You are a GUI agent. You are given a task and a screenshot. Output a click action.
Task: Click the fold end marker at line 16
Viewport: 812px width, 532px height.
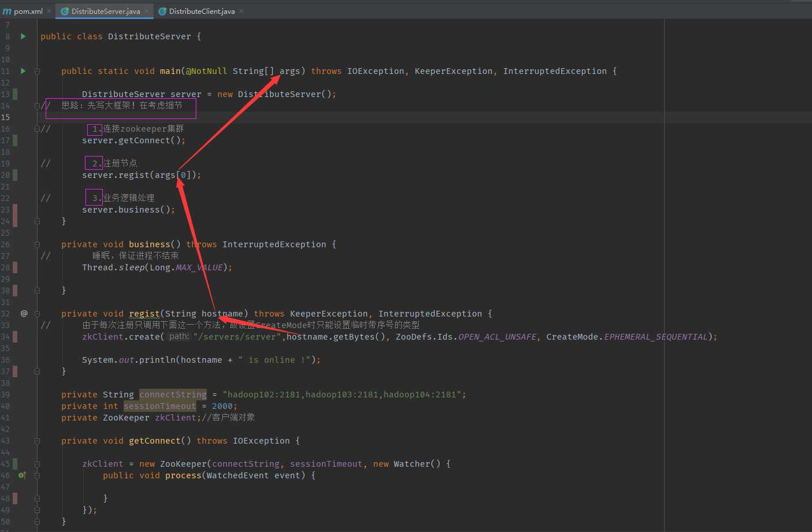(37, 129)
